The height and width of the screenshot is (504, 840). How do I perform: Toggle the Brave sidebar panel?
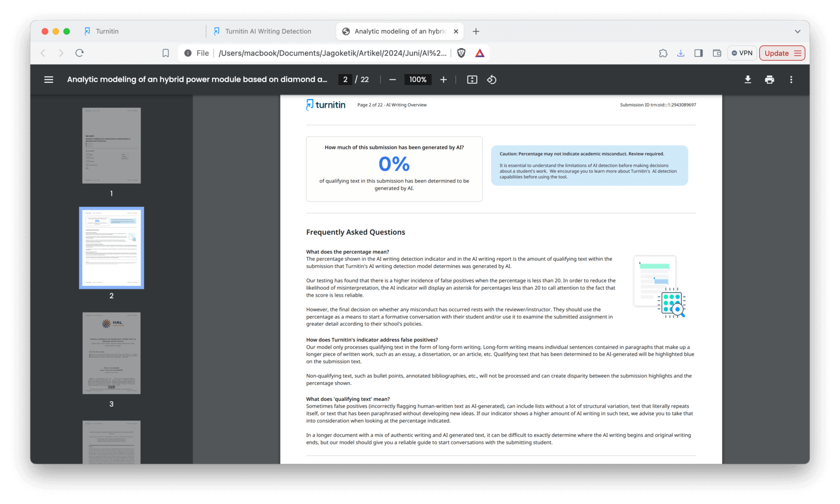(698, 53)
